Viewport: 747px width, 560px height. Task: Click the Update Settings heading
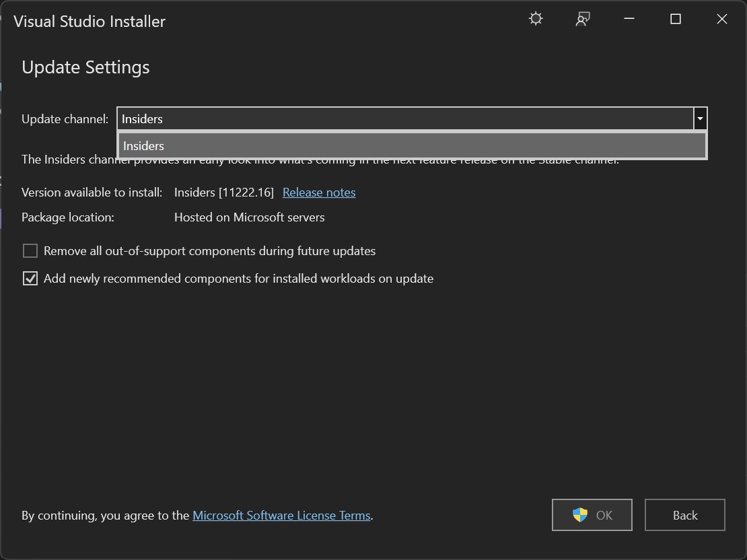click(x=85, y=67)
